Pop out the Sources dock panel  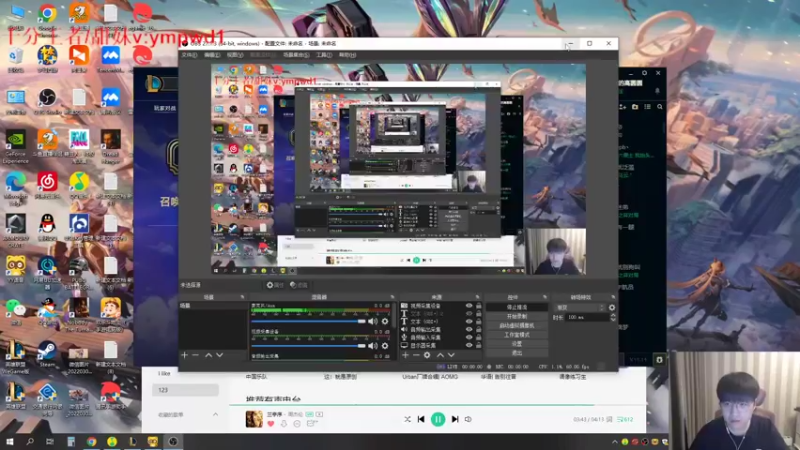[478, 297]
